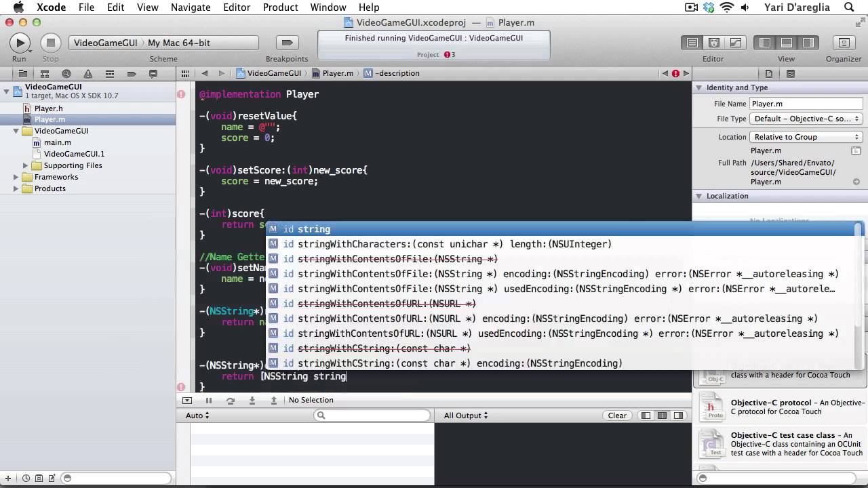Toggle the Breakpoints button
The image size is (868, 488).
pos(287,43)
